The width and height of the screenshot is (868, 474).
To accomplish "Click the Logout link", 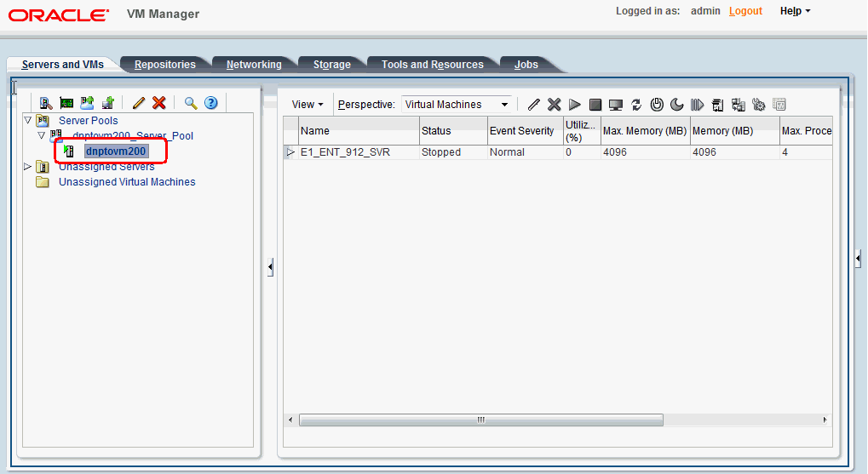I will (745, 11).
